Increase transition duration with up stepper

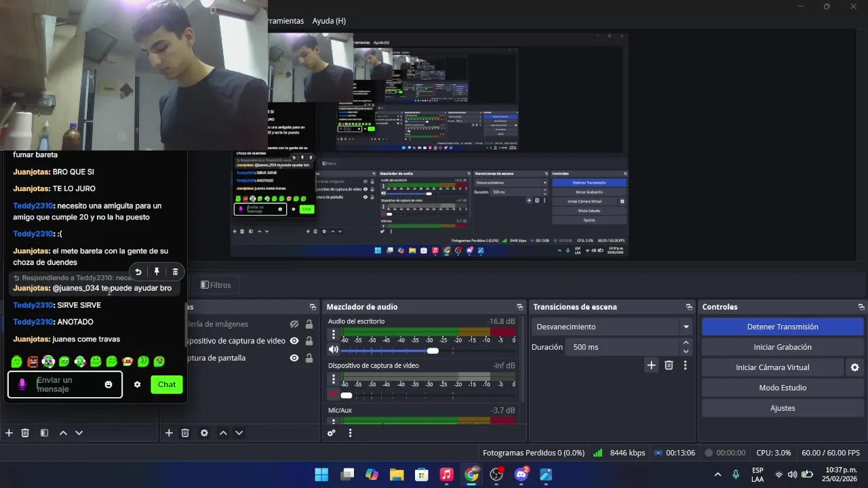(686, 343)
